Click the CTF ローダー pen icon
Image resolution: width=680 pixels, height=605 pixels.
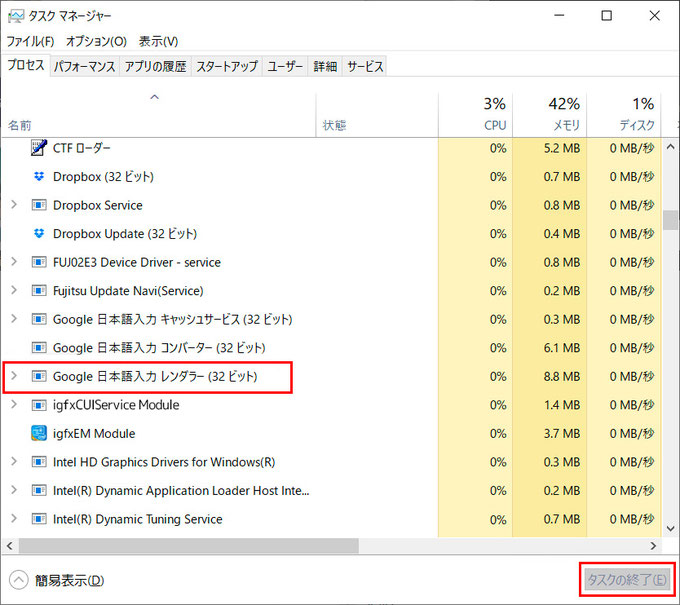[39, 147]
